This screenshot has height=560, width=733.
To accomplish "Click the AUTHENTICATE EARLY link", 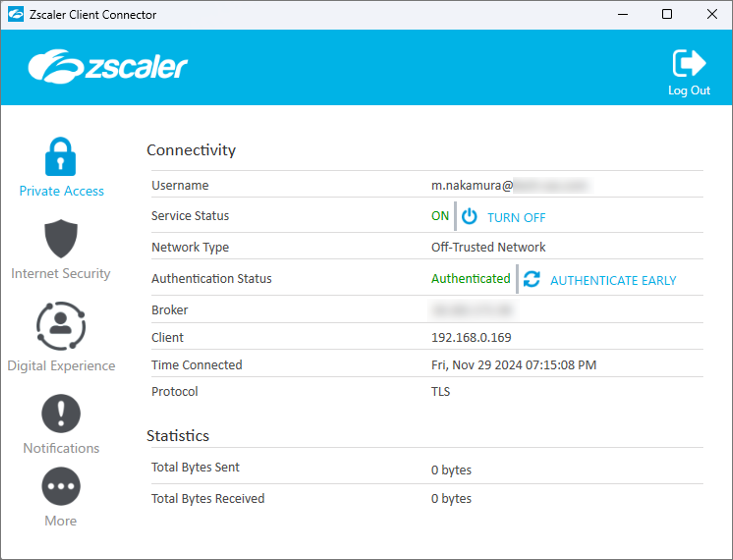I will [x=613, y=280].
